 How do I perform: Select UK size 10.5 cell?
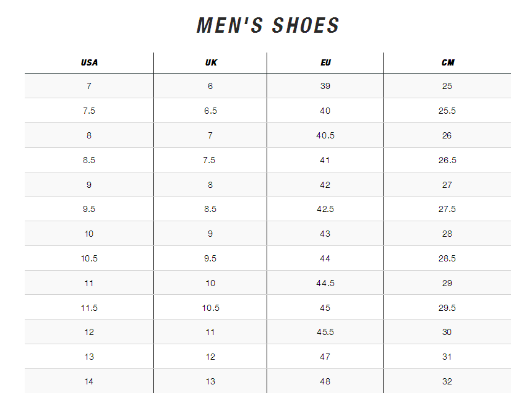tap(210, 308)
